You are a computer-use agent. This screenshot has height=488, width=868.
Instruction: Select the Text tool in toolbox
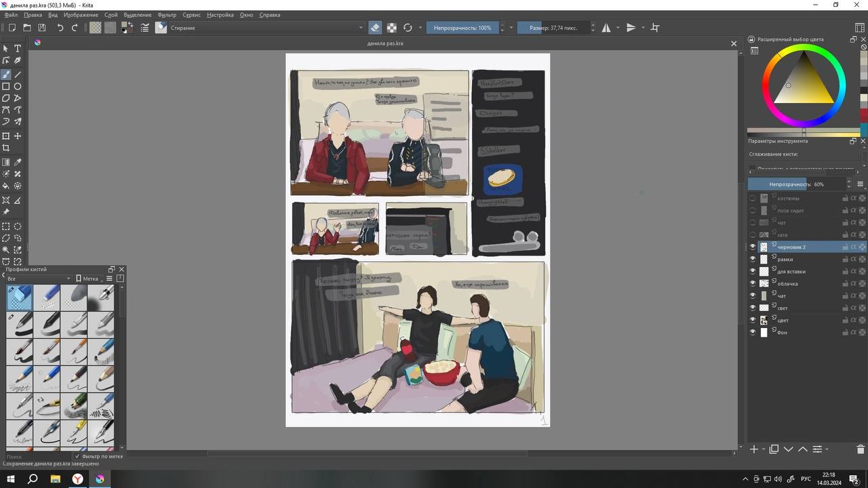pyautogui.click(x=18, y=49)
